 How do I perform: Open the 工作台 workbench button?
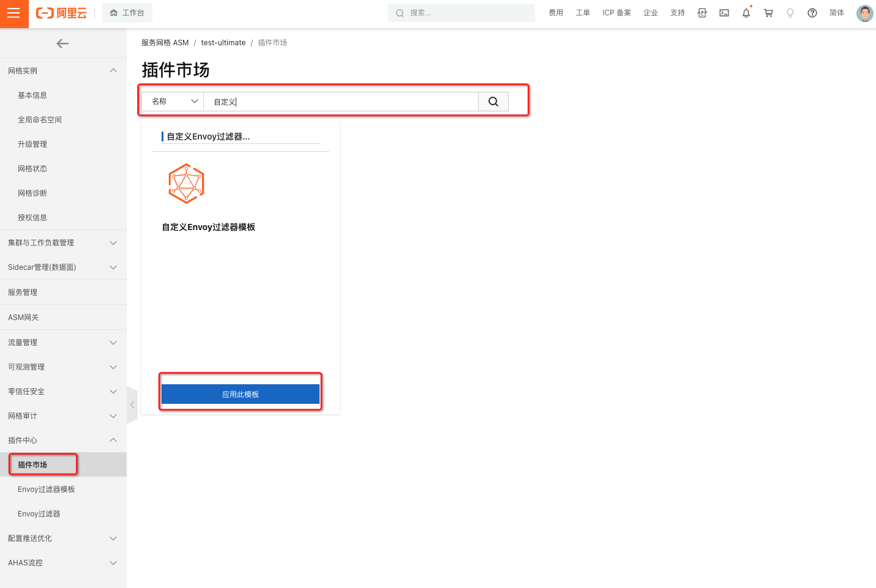coord(127,13)
